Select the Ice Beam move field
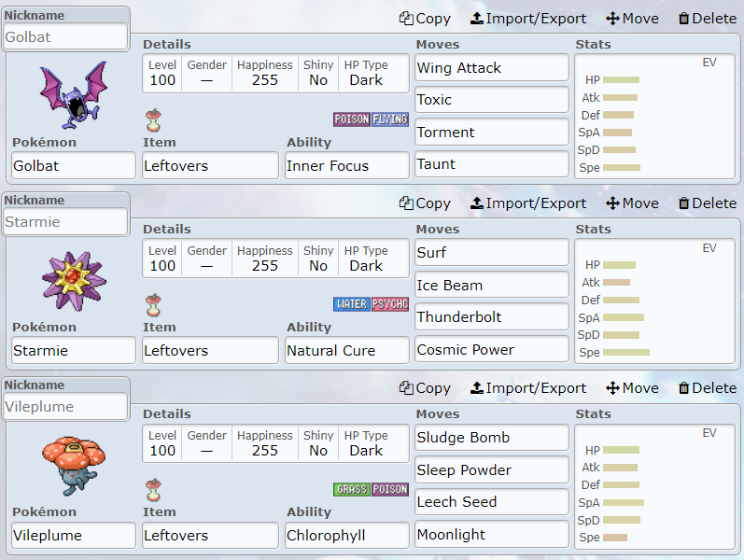Viewport: 744px width, 560px height. click(x=492, y=285)
